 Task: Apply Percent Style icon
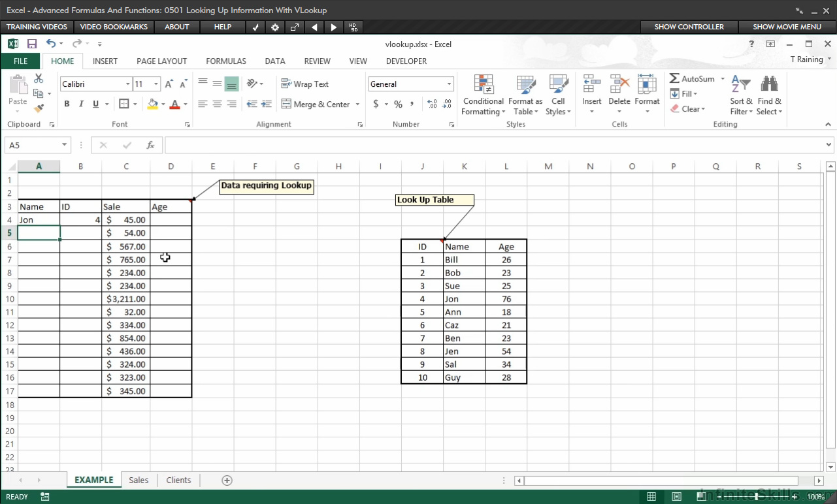click(398, 104)
